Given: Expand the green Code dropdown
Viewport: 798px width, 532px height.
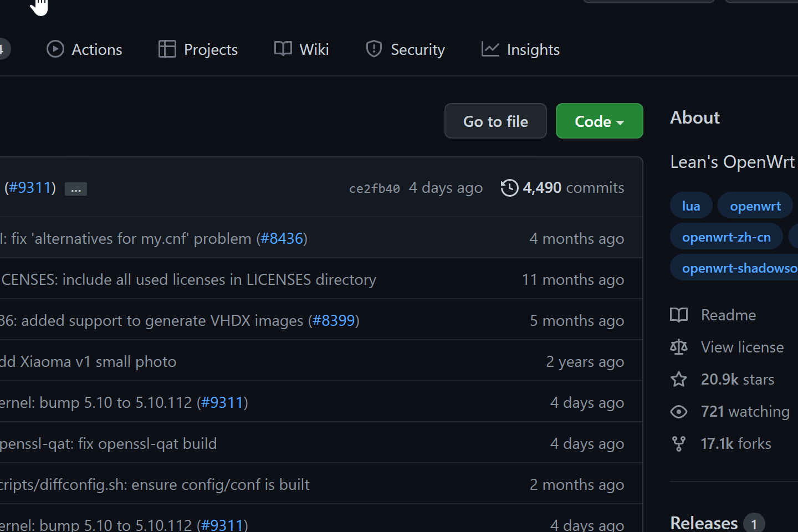Looking at the screenshot, I should click(600, 121).
